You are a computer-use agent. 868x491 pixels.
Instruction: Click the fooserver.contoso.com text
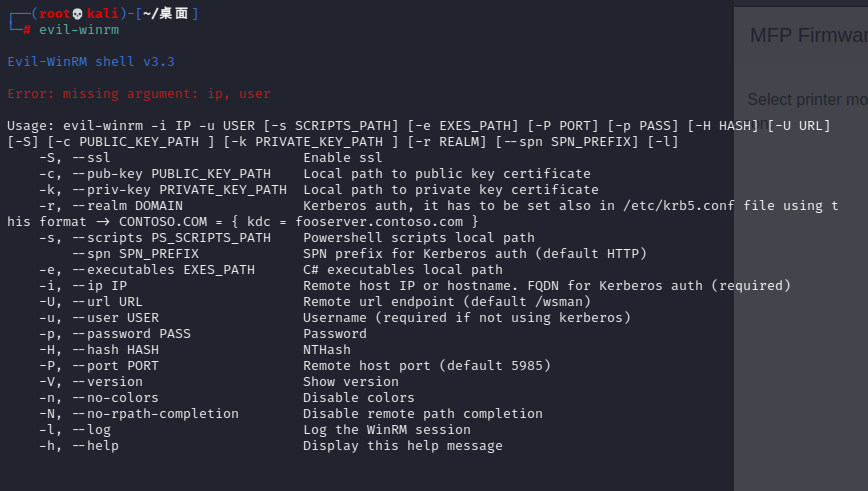379,222
